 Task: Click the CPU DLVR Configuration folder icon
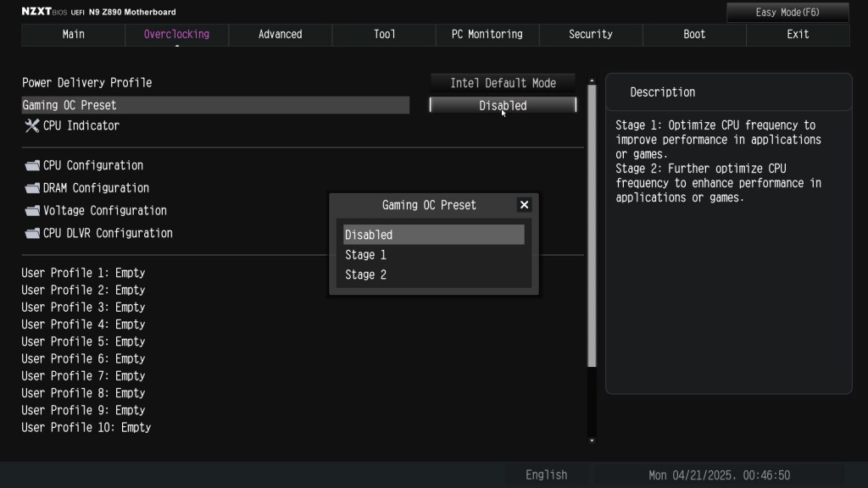[32, 234]
